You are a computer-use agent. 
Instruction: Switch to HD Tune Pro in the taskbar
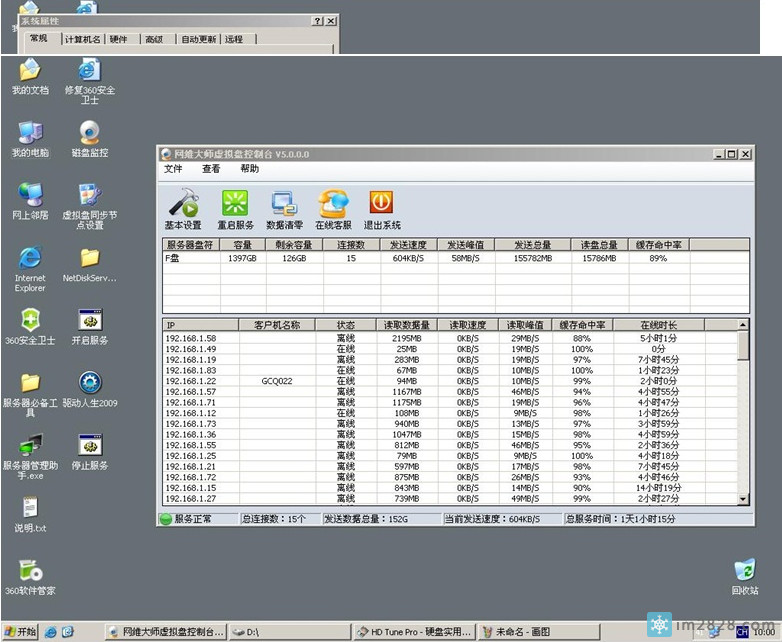pyautogui.click(x=414, y=632)
